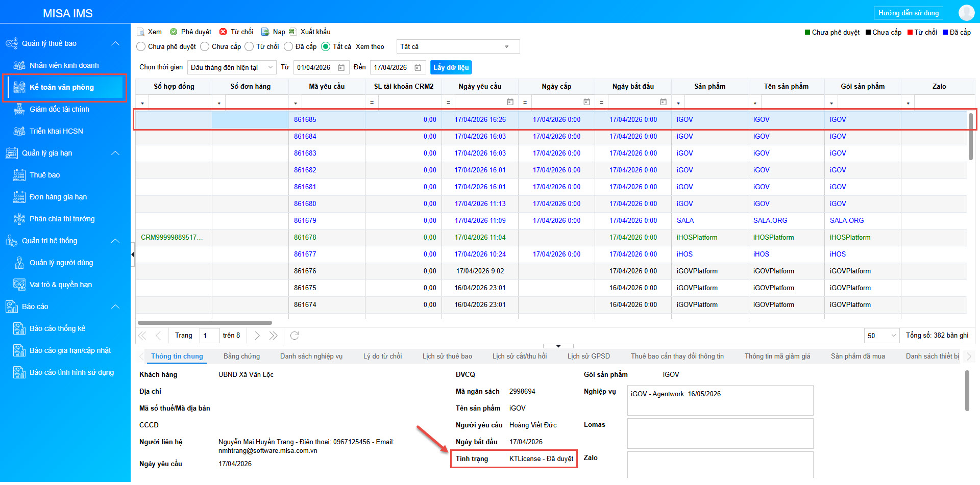Collapse the Quản lý thuê bao section
980x485 pixels.
(x=115, y=44)
